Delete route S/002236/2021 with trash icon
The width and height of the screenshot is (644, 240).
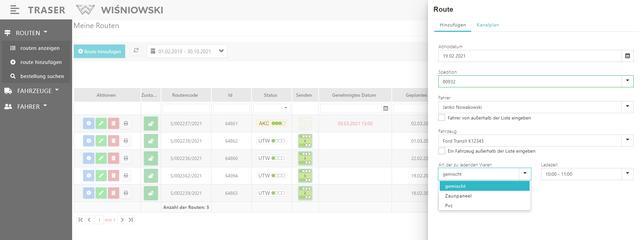point(113,158)
